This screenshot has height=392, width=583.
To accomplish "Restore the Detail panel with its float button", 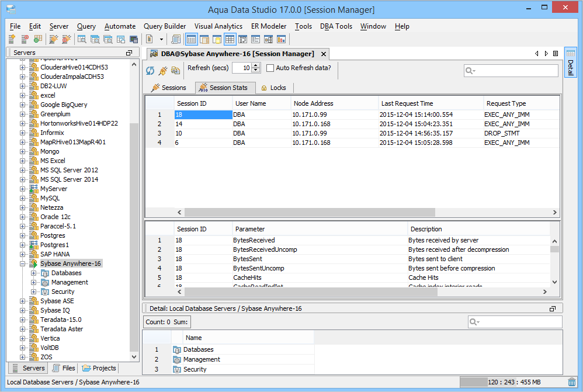I will pyautogui.click(x=553, y=308).
